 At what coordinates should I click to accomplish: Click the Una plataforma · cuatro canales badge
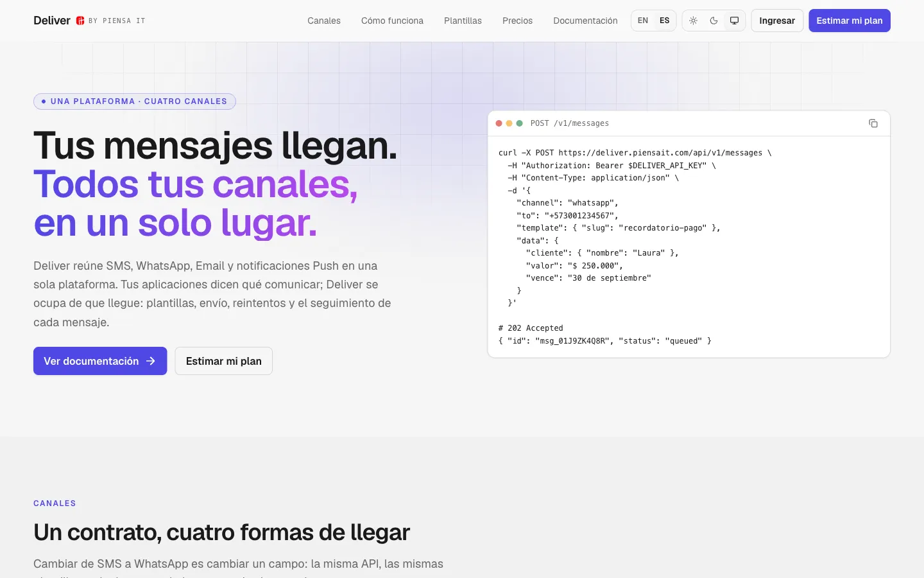[135, 101]
